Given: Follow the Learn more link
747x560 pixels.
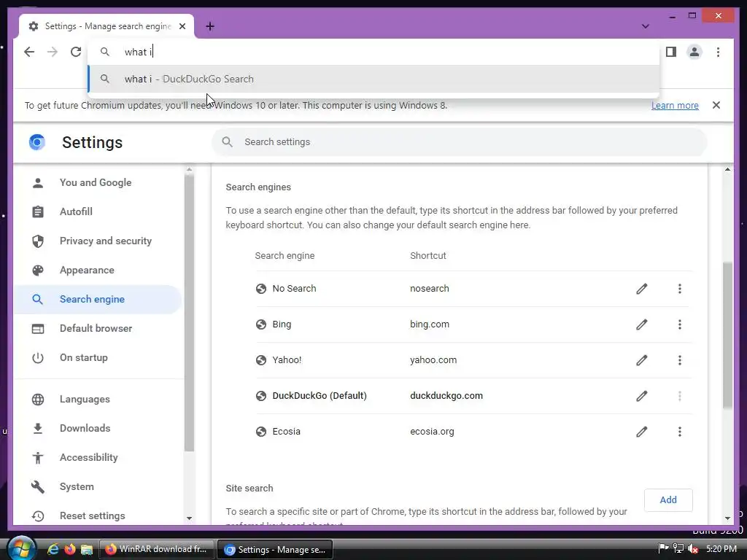Looking at the screenshot, I should (675, 105).
